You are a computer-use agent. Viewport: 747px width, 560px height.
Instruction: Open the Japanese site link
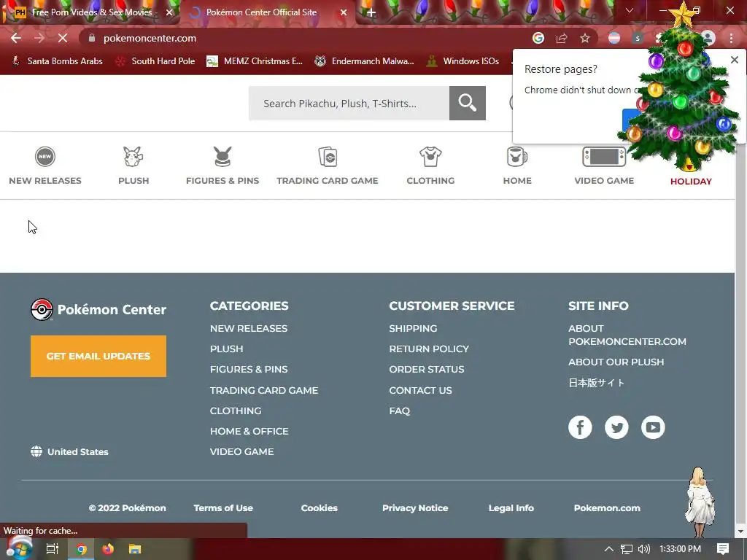pyautogui.click(x=597, y=383)
